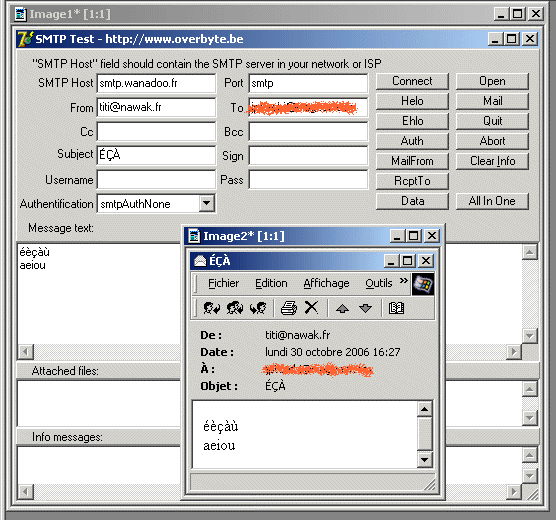Screen dimensions: 556x520
Task: Open the Fichier menu
Action: click(x=223, y=283)
